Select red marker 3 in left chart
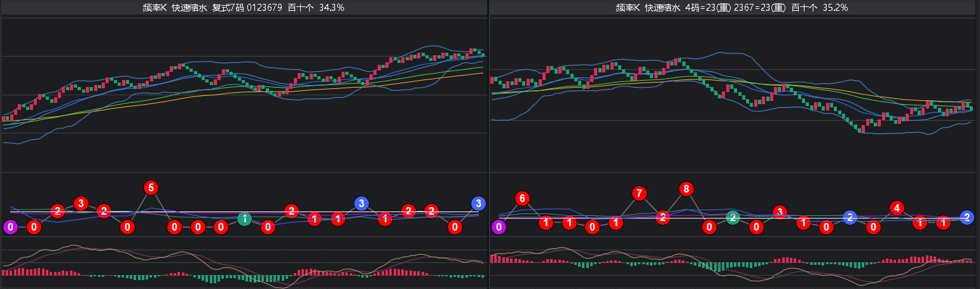Image resolution: width=980 pixels, height=289 pixels. pyautogui.click(x=81, y=203)
